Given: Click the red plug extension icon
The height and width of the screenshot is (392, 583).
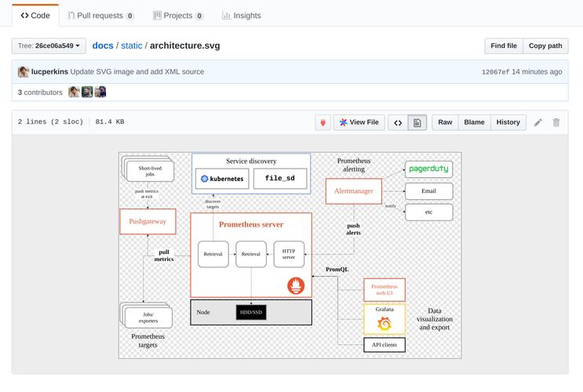Looking at the screenshot, I should click(x=322, y=122).
